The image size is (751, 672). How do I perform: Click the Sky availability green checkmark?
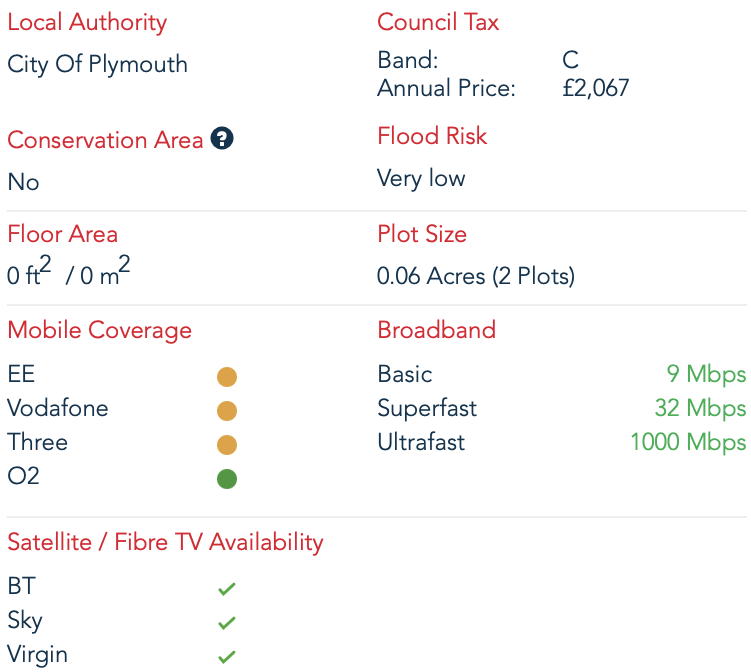coord(227,623)
